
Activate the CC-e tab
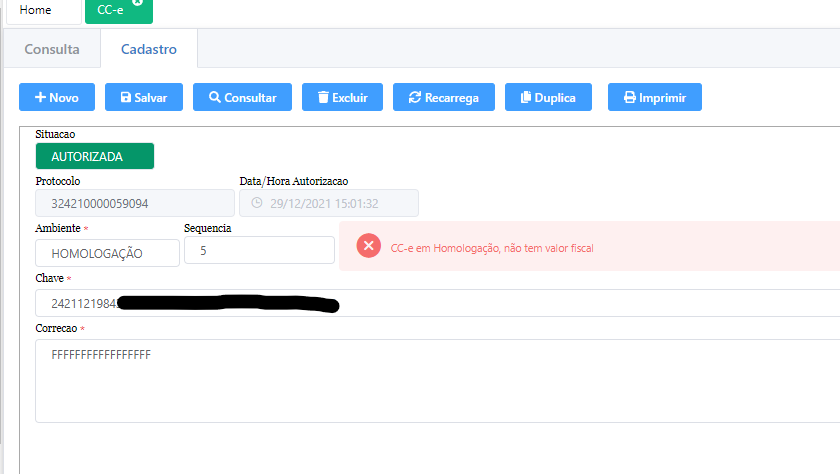[x=110, y=10]
